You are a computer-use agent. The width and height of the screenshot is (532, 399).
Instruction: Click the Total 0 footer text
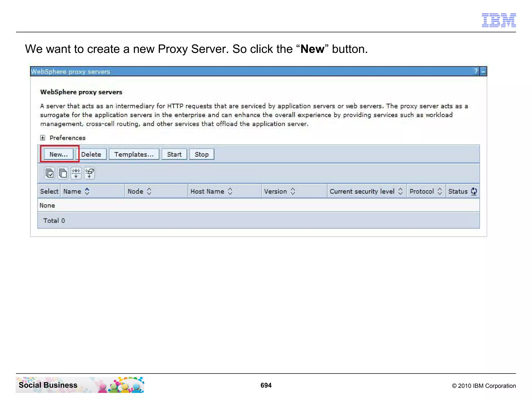(54, 221)
